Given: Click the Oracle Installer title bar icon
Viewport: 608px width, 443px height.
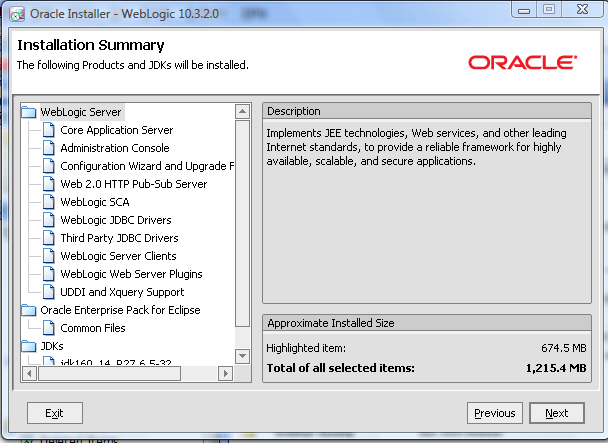Looking at the screenshot, I should (x=17, y=14).
